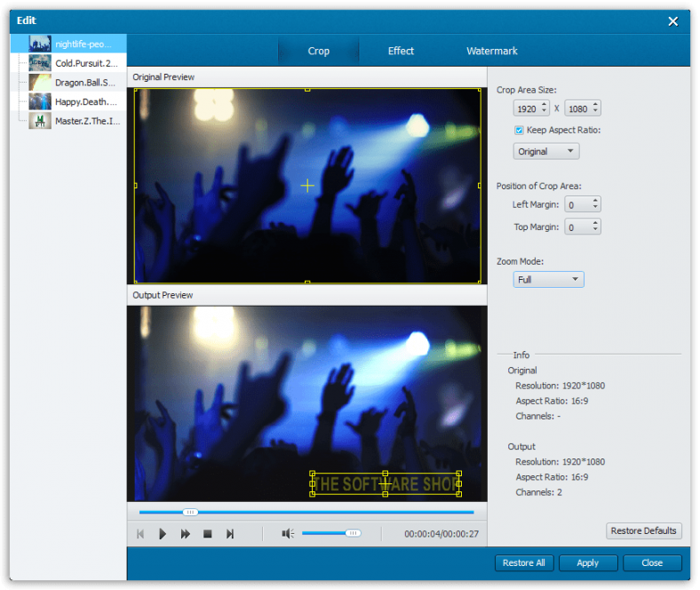Image resolution: width=700 pixels, height=590 pixels.
Task: Open the Watermark tab
Action: [492, 51]
